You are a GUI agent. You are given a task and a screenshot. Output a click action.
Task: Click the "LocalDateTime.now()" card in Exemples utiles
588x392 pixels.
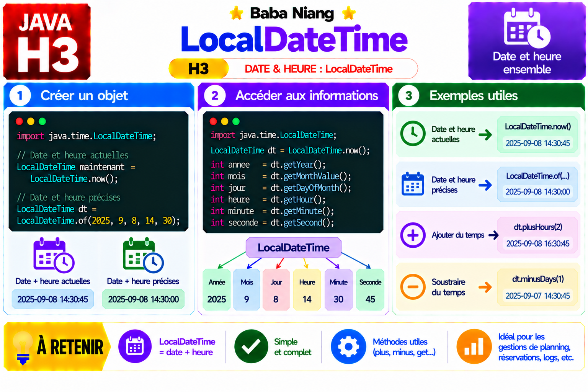538,135
